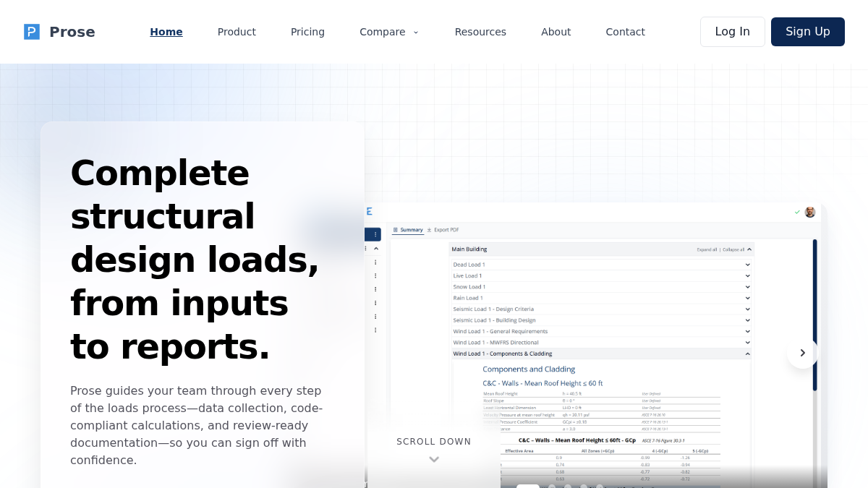Click the 'Main Building' header text
The height and width of the screenshot is (488, 868).
coord(469,249)
